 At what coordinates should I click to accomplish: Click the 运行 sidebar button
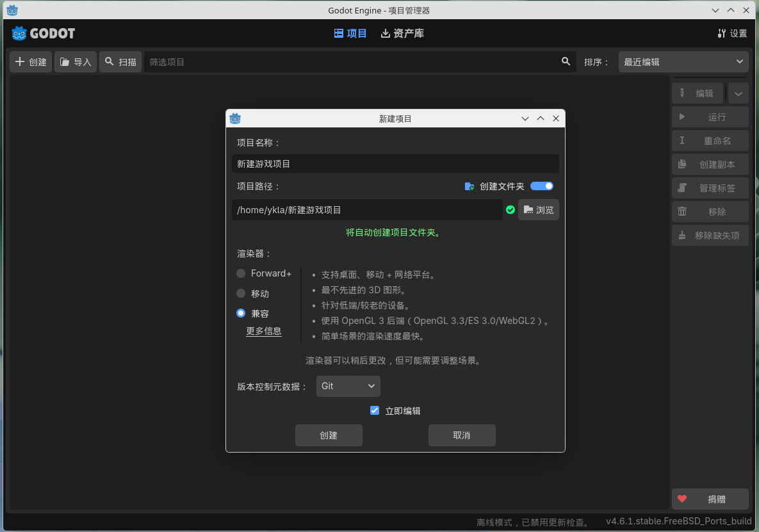click(x=710, y=117)
